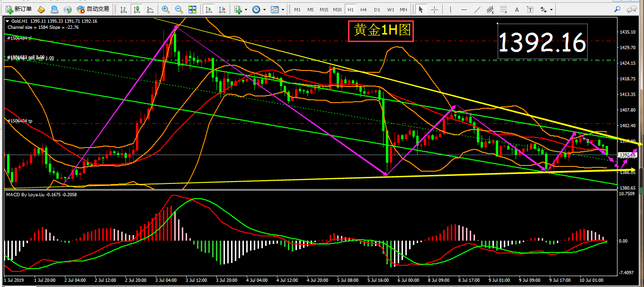644x287 pixels.
Task: Click the 新订单 (New Order) button
Action: click(x=18, y=9)
